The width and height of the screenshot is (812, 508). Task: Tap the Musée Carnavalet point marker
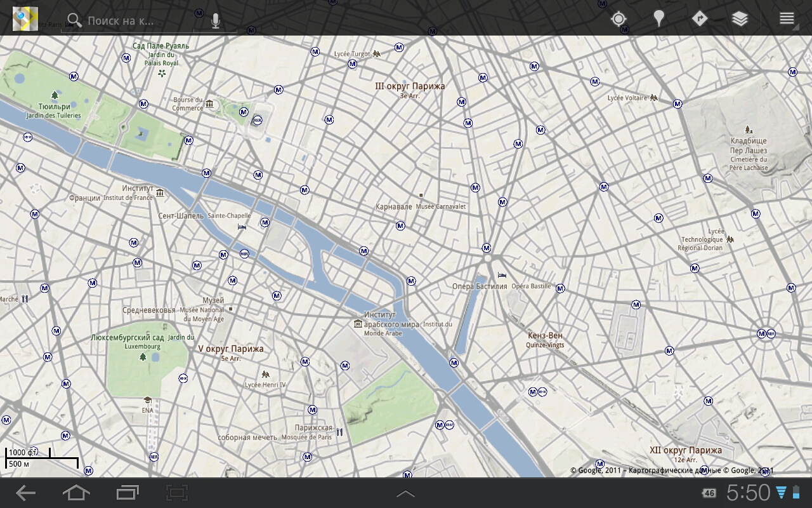pos(420,195)
